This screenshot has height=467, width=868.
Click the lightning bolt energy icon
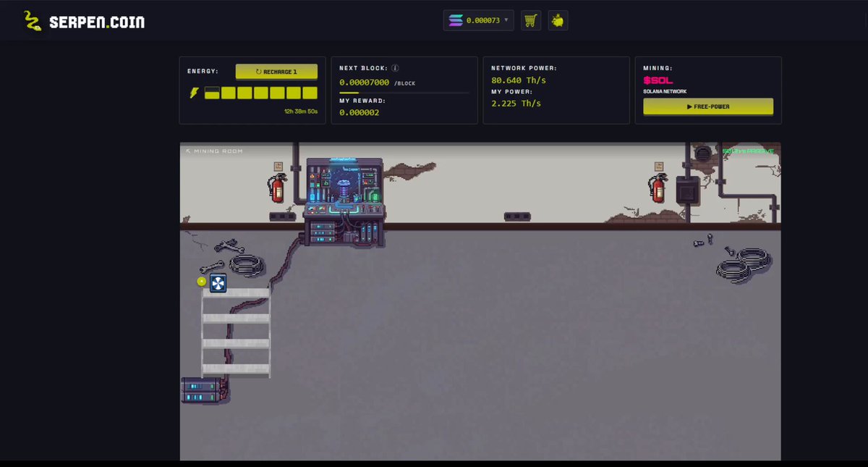click(194, 93)
